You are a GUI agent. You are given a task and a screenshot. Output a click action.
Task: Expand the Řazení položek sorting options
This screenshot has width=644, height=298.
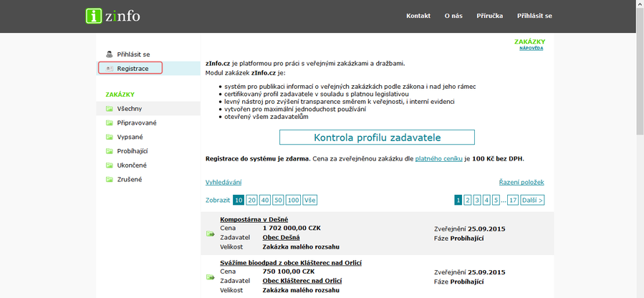click(521, 183)
